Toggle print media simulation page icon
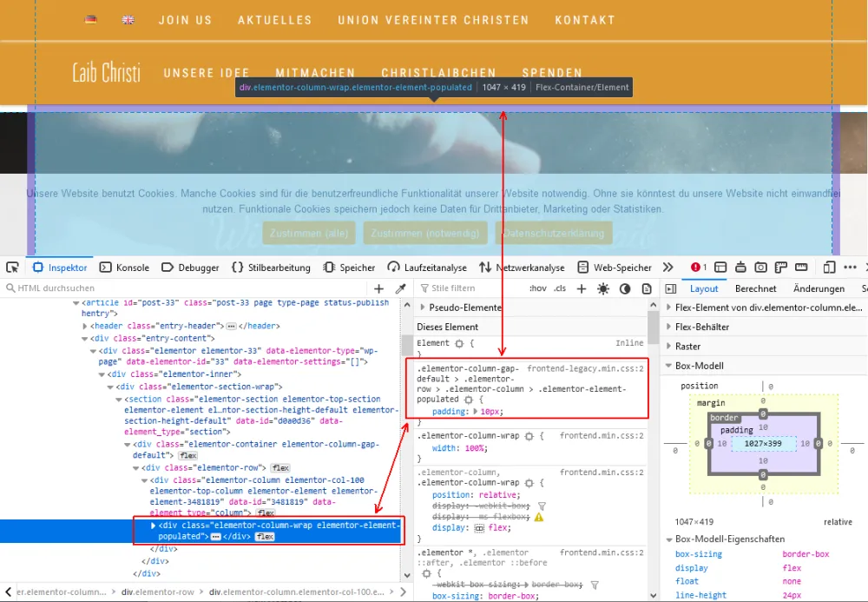This screenshot has width=868, height=602. 647,288
